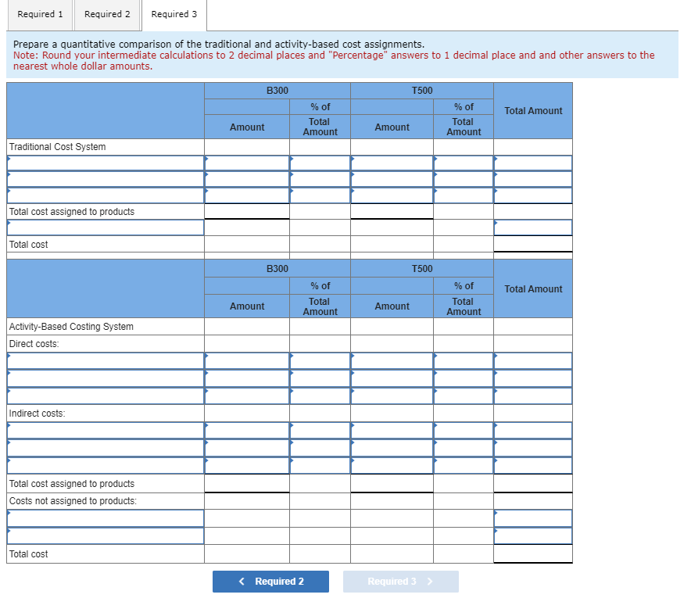This screenshot has height=616, width=691.
Task: Click the Activity-Based Costing System row label
Action: (71, 327)
